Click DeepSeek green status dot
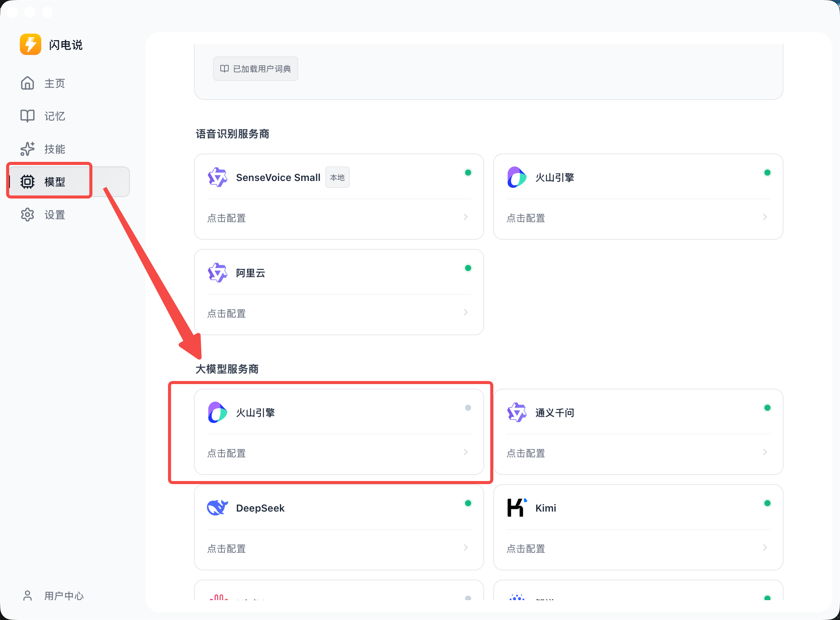 coord(468,503)
